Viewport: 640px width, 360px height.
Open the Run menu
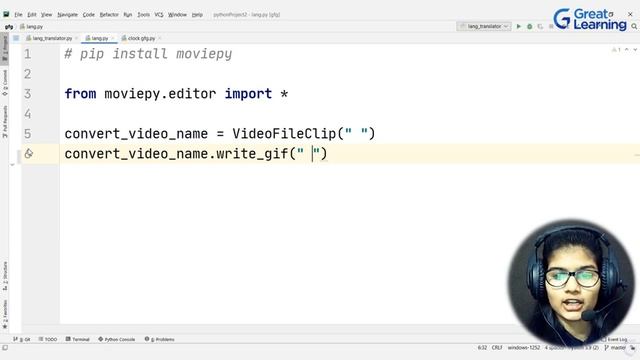coord(128,15)
